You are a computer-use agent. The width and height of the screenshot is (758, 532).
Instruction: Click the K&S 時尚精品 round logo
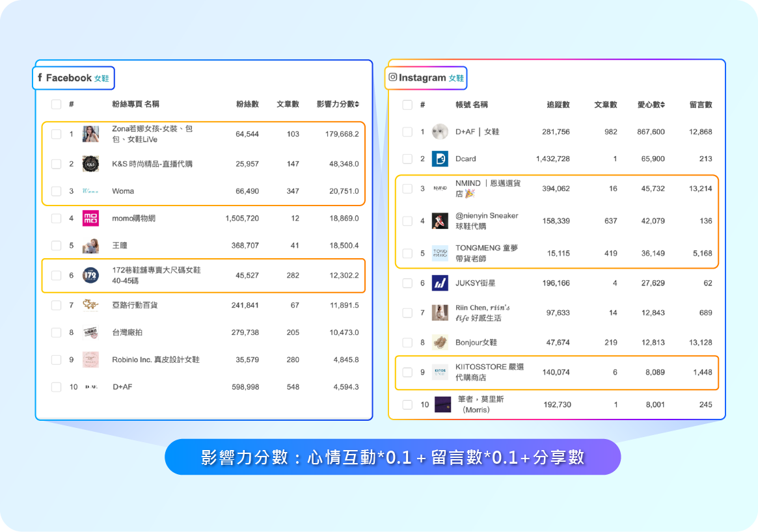90,164
